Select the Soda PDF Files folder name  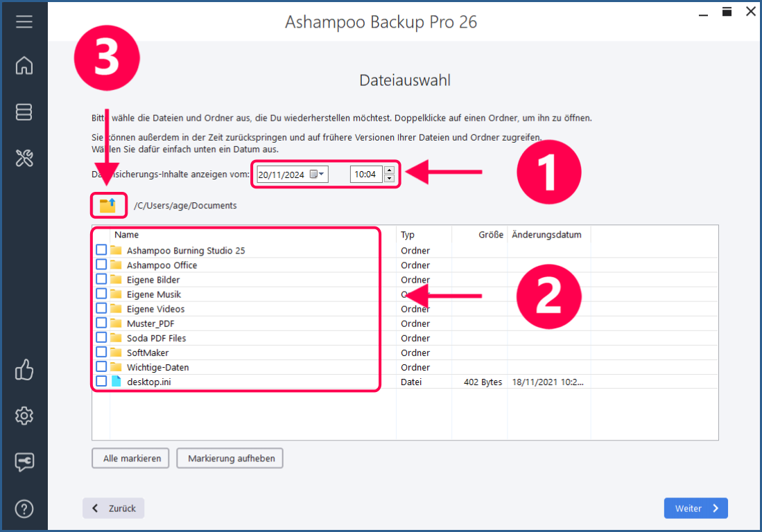click(157, 338)
